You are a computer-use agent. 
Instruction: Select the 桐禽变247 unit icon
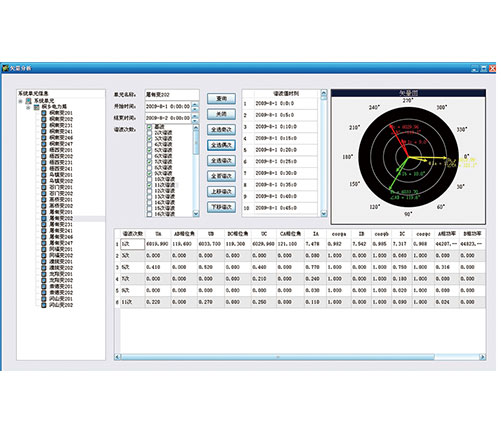click(x=44, y=144)
